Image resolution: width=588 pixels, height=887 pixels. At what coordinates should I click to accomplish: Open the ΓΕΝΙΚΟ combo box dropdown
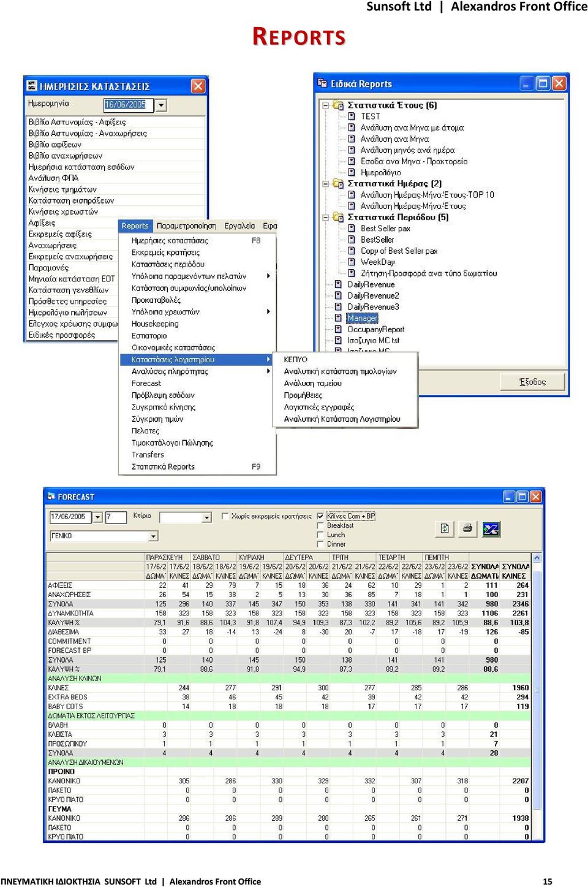(x=153, y=536)
